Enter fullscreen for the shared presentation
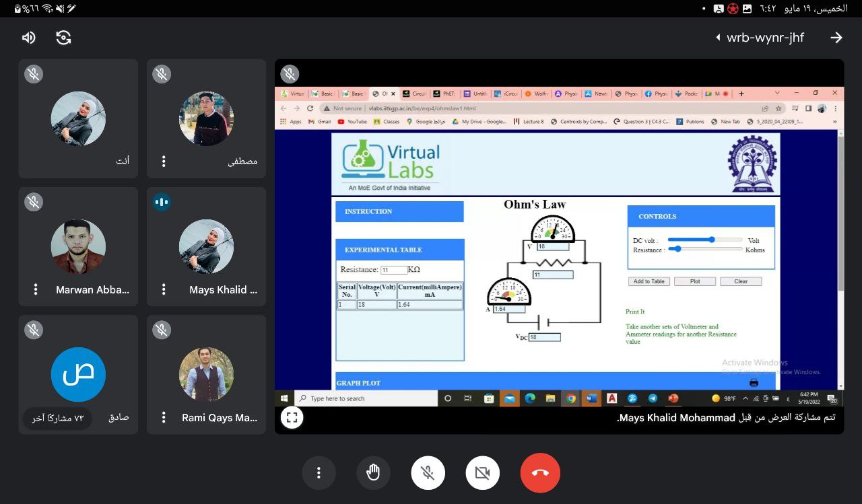 (x=292, y=417)
